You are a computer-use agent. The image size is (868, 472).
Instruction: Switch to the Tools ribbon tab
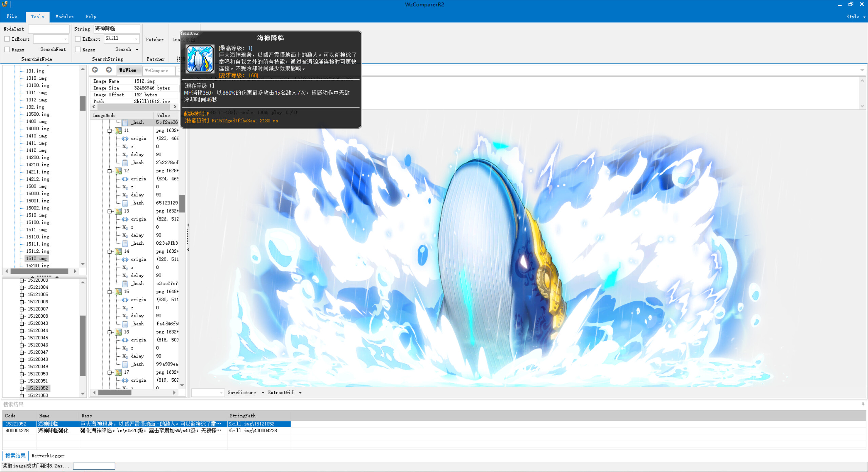pyautogui.click(x=37, y=17)
